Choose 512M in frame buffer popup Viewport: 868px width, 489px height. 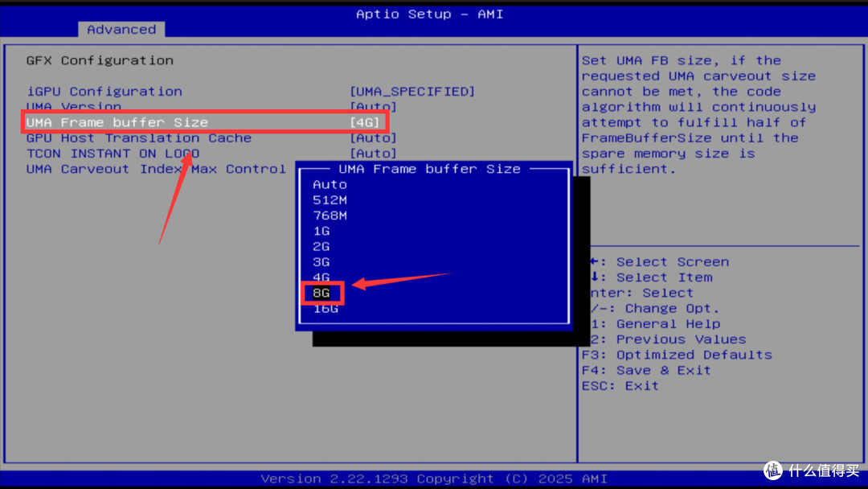point(330,200)
